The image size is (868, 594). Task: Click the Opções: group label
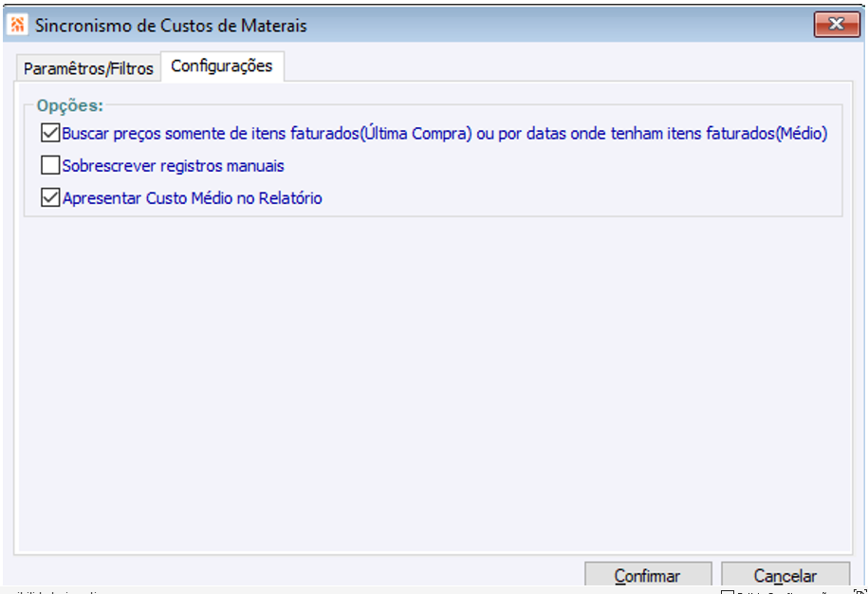[x=70, y=105]
